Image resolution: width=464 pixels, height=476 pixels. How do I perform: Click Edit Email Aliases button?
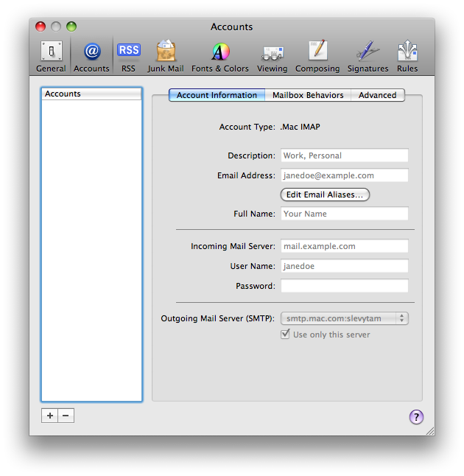tap(325, 195)
